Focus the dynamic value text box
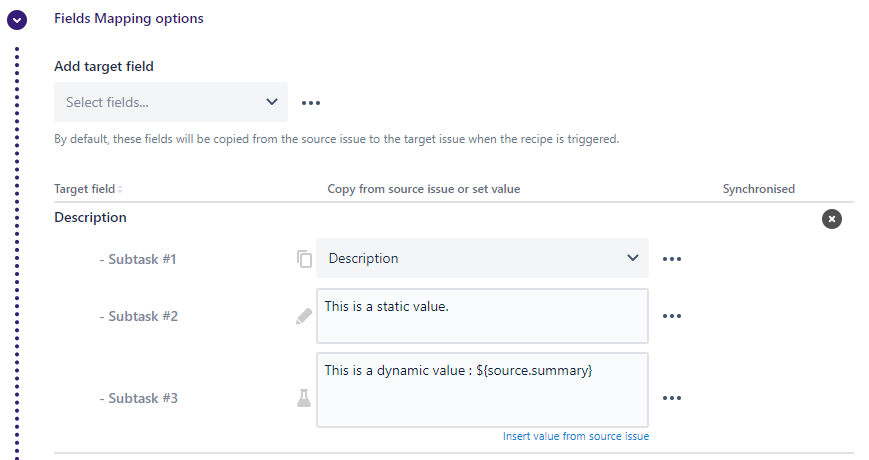The width and height of the screenshot is (869, 460). [482, 390]
